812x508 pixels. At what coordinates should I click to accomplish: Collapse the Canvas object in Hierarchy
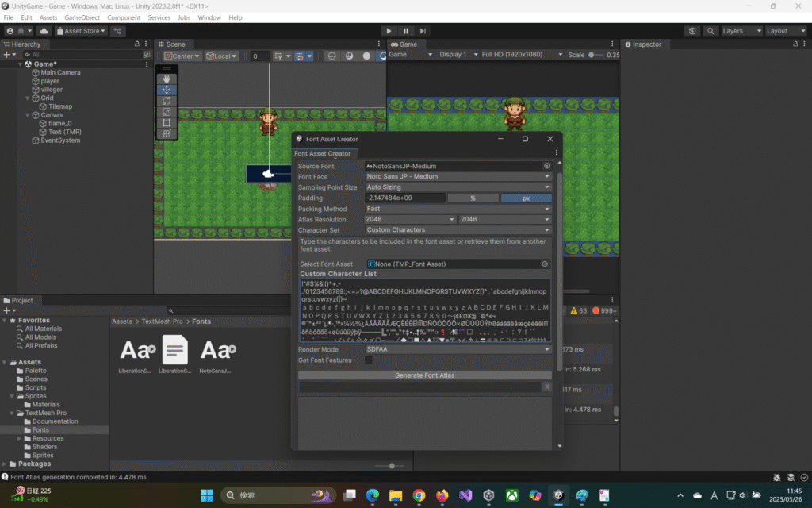click(28, 115)
